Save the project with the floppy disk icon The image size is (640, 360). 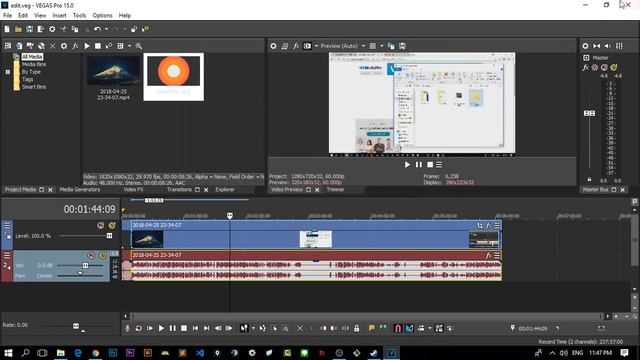click(x=29, y=29)
